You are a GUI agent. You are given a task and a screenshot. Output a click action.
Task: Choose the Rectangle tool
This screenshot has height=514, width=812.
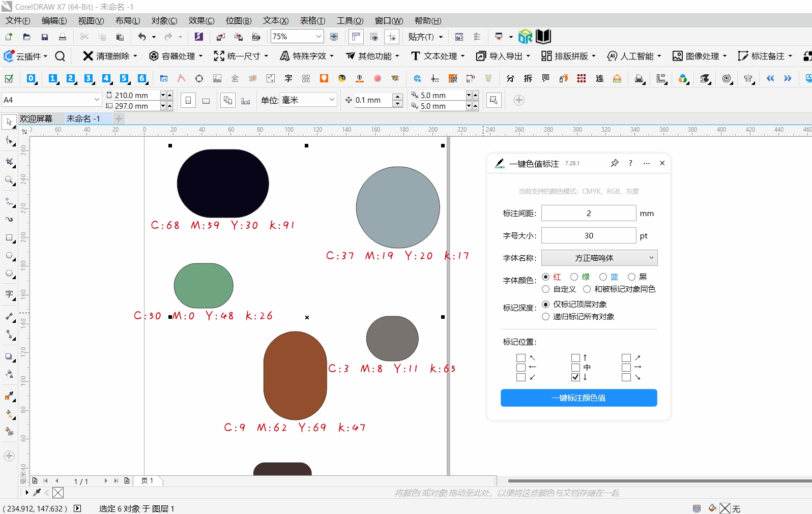pos(9,237)
